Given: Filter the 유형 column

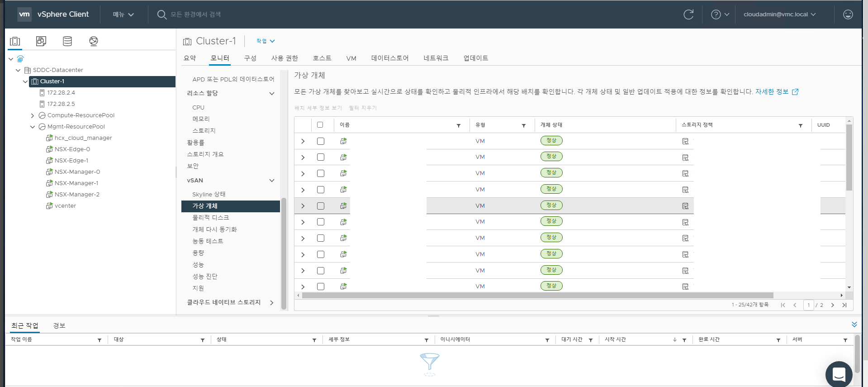Looking at the screenshot, I should (524, 125).
